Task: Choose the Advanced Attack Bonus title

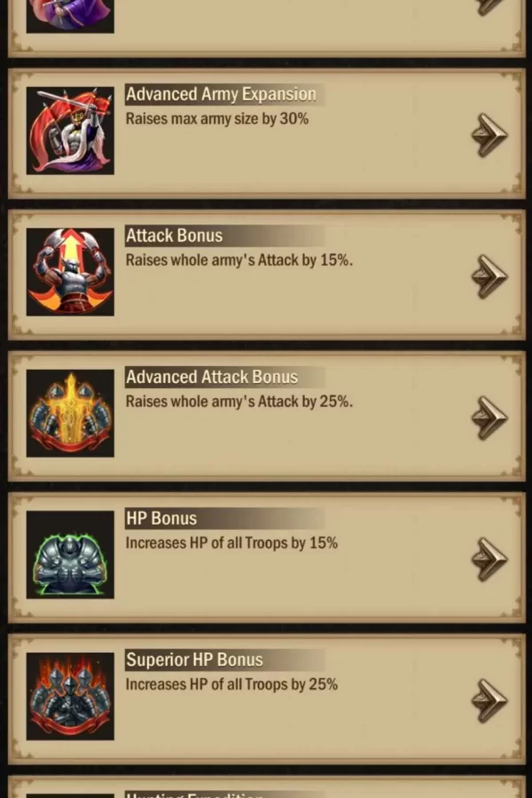Action: coord(212,377)
